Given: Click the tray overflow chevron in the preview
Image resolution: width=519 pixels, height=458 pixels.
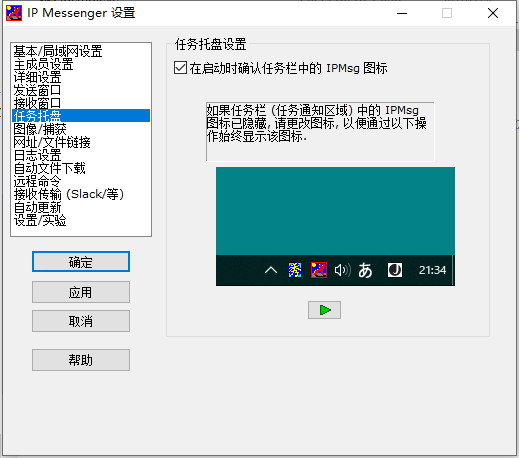Looking at the screenshot, I should coord(271,270).
